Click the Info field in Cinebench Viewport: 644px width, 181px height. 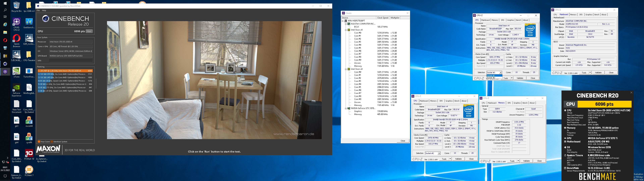(71, 61)
